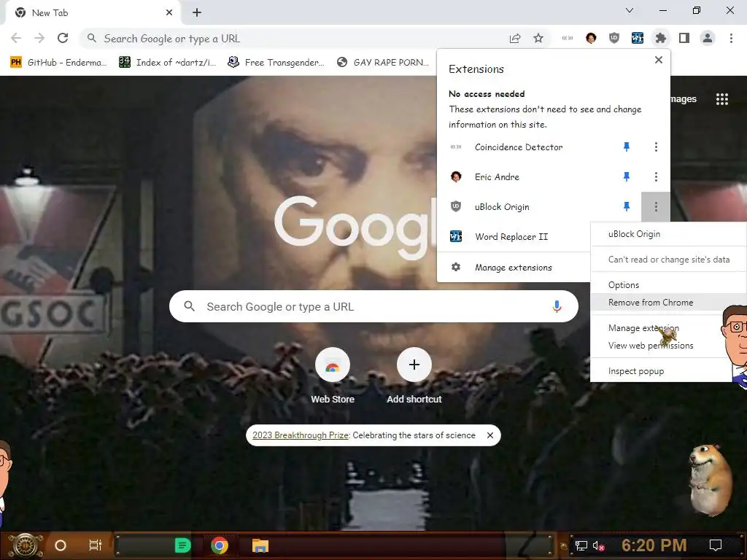Click the Google search box on page
The image size is (747, 560).
[x=373, y=307]
